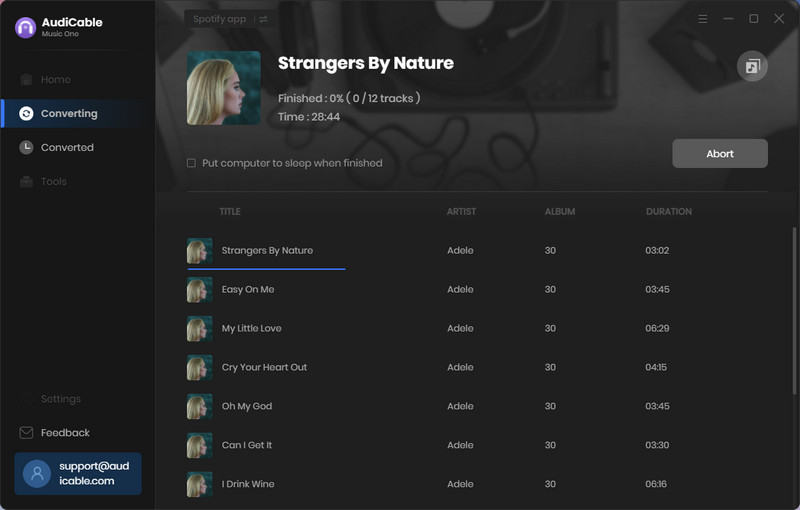Click the music library icon top right
The image size is (800, 510).
click(x=752, y=67)
